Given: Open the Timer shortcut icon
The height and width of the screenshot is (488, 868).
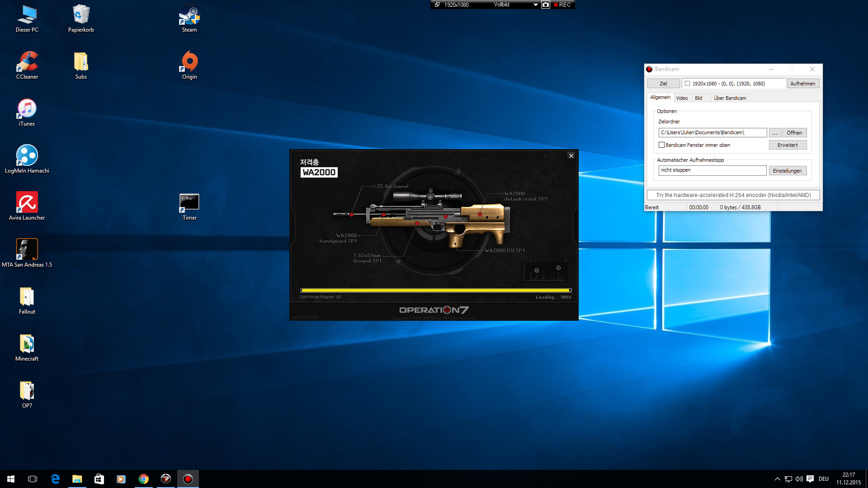Looking at the screenshot, I should (189, 206).
